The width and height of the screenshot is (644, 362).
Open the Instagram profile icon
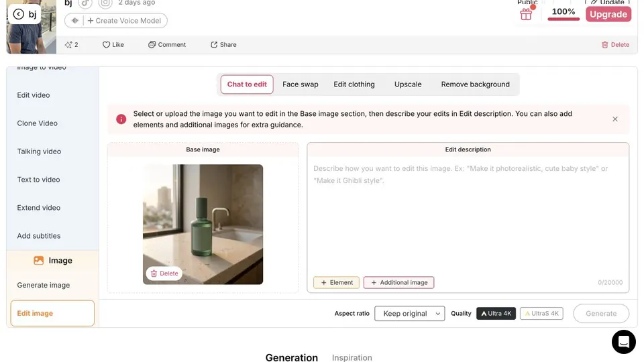[x=105, y=4]
